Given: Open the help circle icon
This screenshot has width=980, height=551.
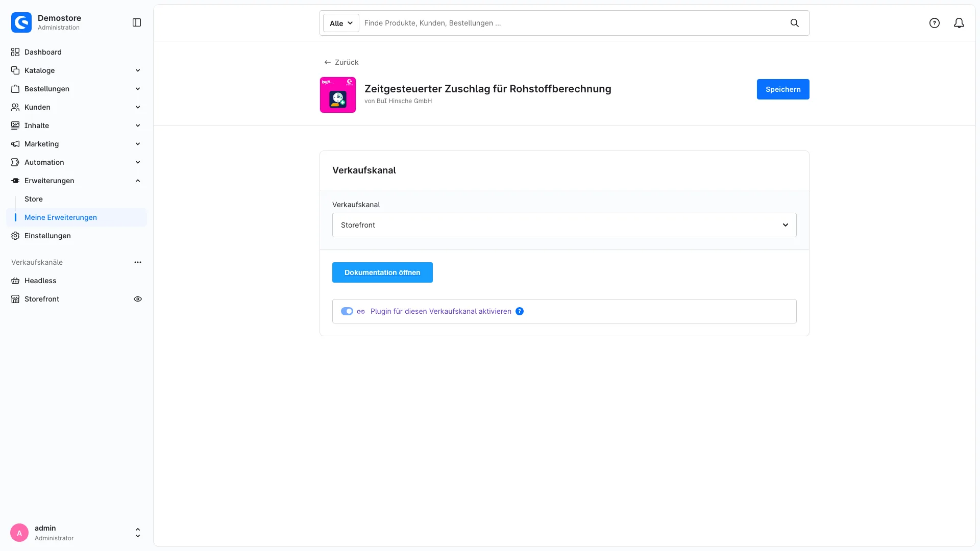Looking at the screenshot, I should [935, 23].
